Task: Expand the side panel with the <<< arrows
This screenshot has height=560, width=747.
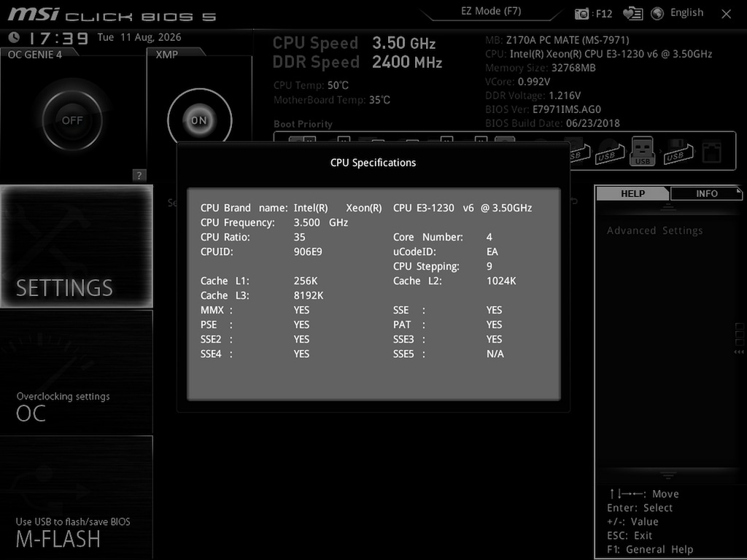Action: point(739,352)
